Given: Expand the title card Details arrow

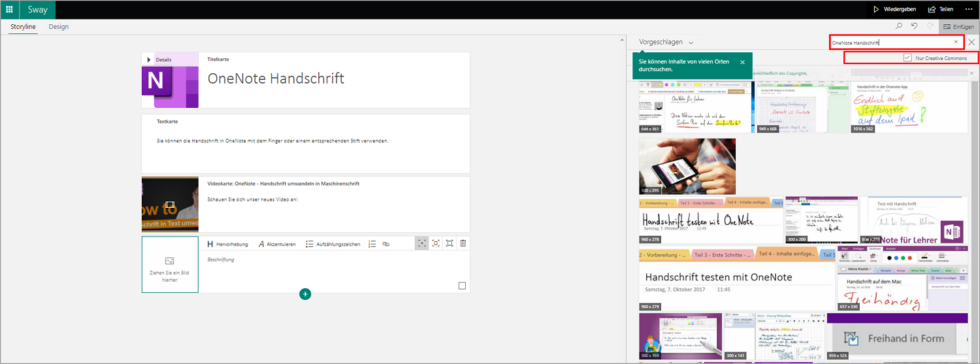Looking at the screenshot, I should point(149,59).
